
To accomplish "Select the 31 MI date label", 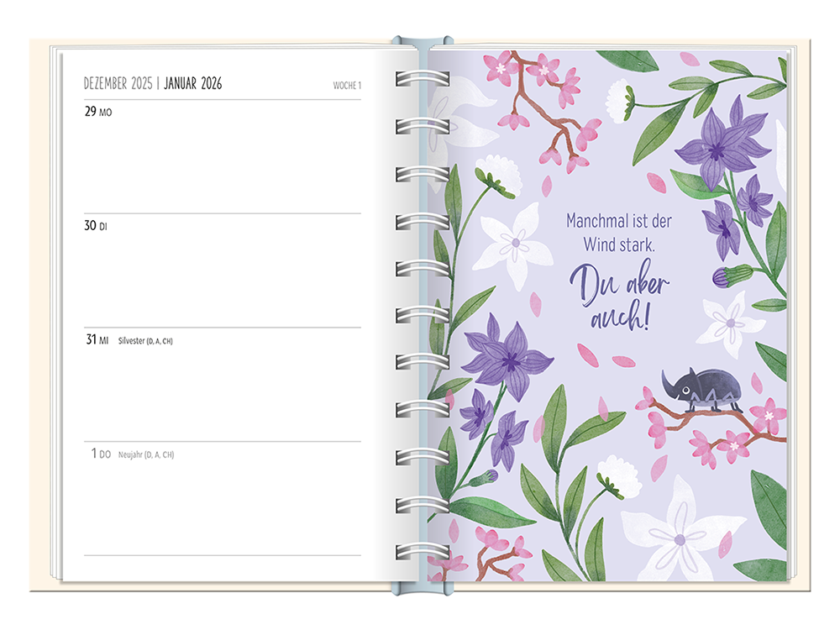I will (97, 340).
